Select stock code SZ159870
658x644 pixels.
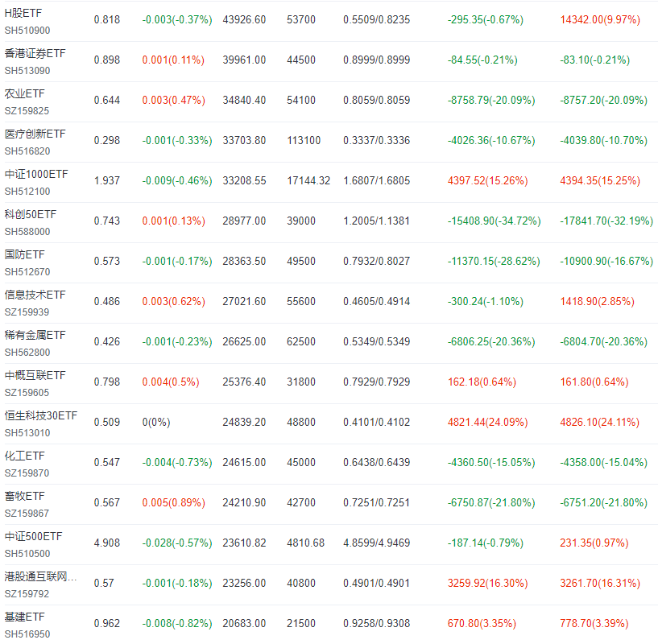(27, 473)
